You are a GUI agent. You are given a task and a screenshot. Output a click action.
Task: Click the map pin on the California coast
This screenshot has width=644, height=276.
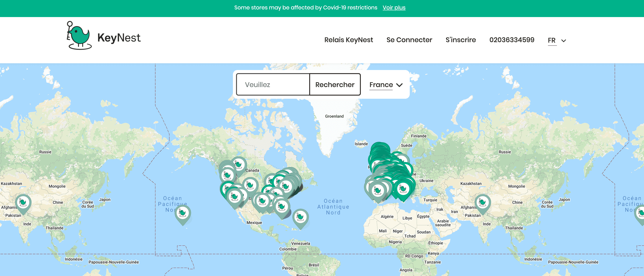(x=234, y=198)
